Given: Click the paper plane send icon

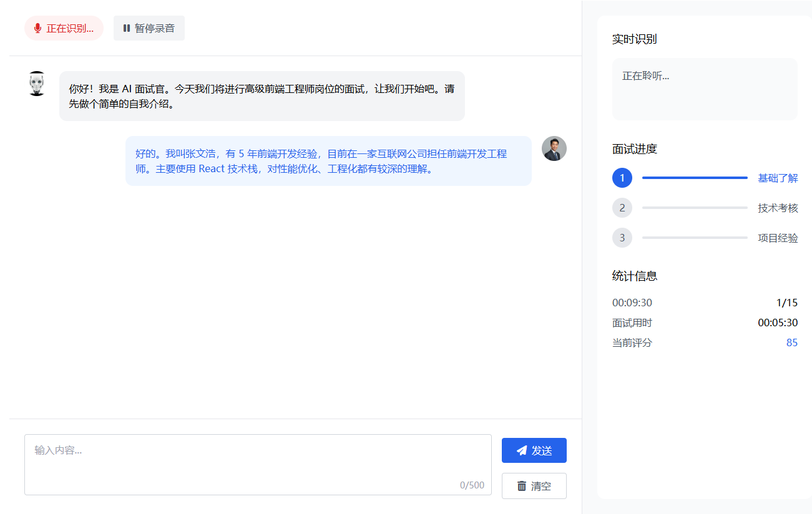Looking at the screenshot, I should 522,450.
